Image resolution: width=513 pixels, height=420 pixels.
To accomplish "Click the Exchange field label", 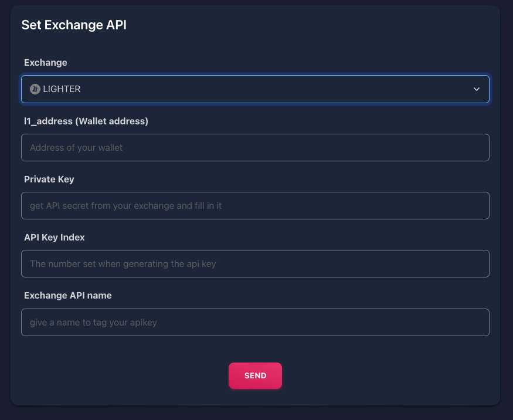I will (x=46, y=63).
